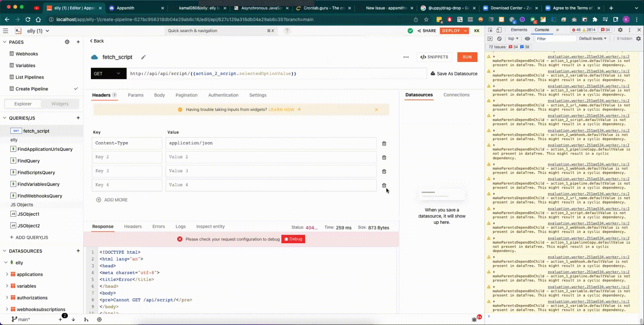Add a new page with plus icon
This screenshot has height=325, width=644.
pos(78,42)
